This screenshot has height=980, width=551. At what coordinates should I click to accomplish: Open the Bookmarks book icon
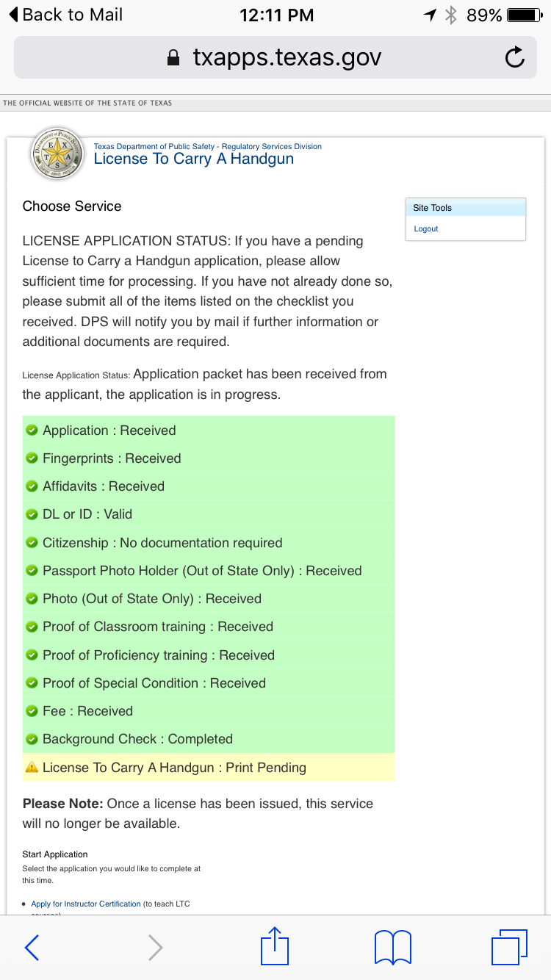click(x=392, y=946)
